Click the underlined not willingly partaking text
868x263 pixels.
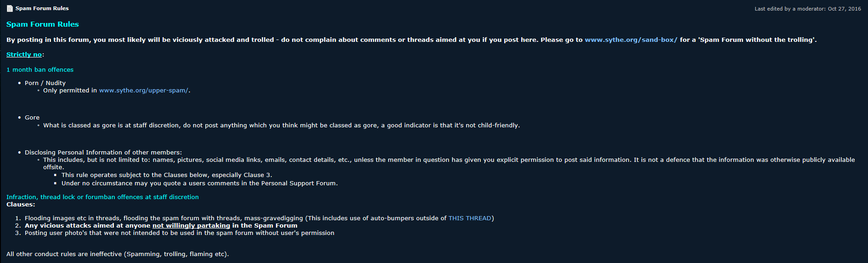[191, 226]
